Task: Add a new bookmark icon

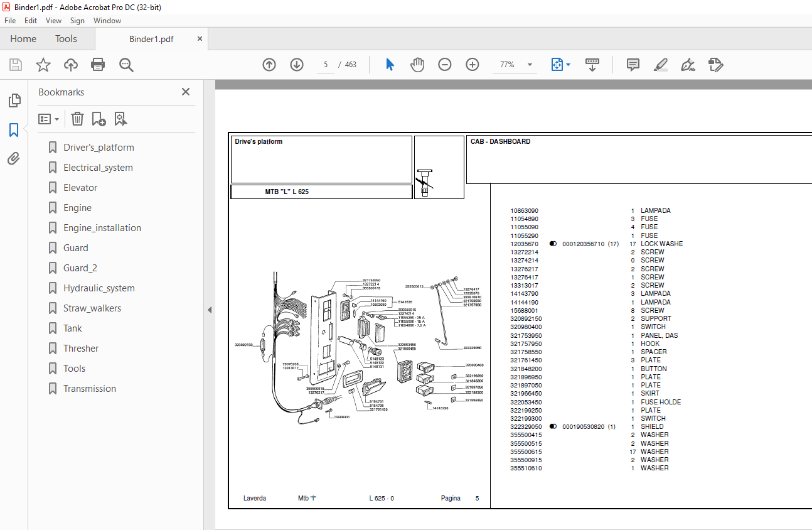Action: [x=99, y=119]
